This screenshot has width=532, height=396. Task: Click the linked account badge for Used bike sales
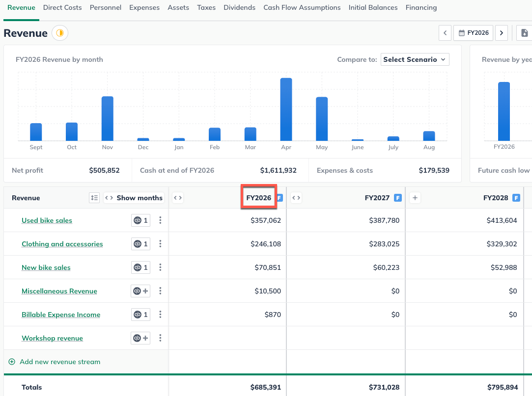(x=141, y=220)
